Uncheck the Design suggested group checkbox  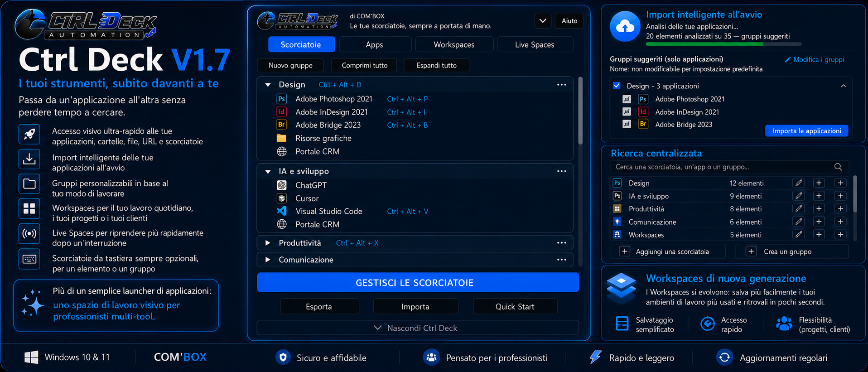coord(617,86)
